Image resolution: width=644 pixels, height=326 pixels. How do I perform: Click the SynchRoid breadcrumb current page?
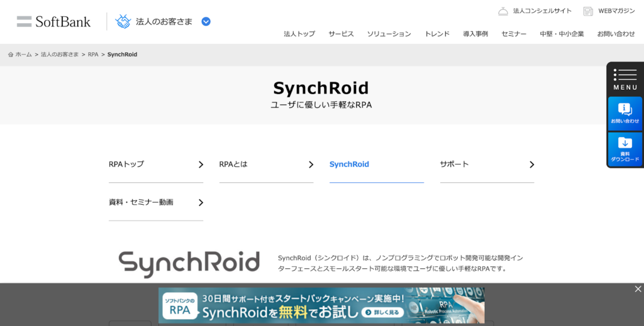[x=123, y=55]
